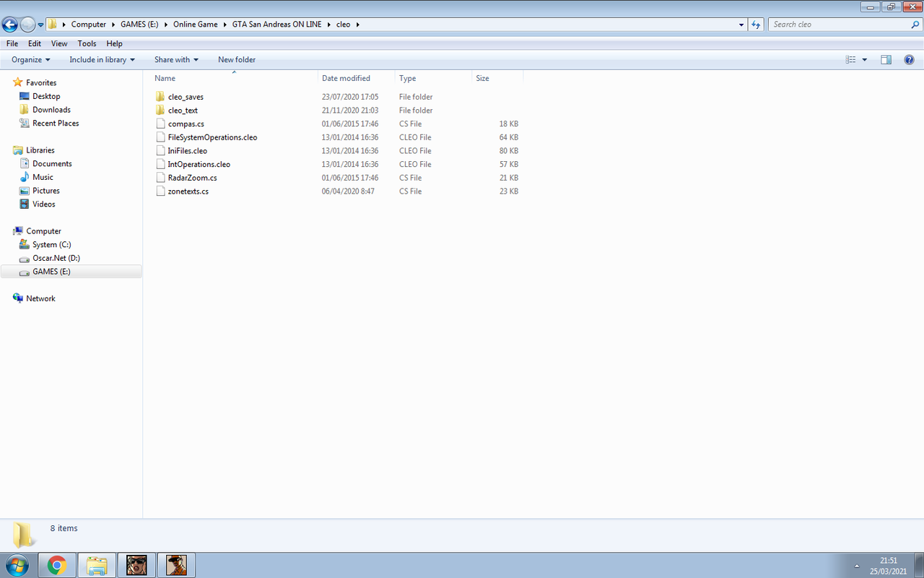
Task: Open the cowboy hat character taskbar app
Action: click(x=176, y=565)
